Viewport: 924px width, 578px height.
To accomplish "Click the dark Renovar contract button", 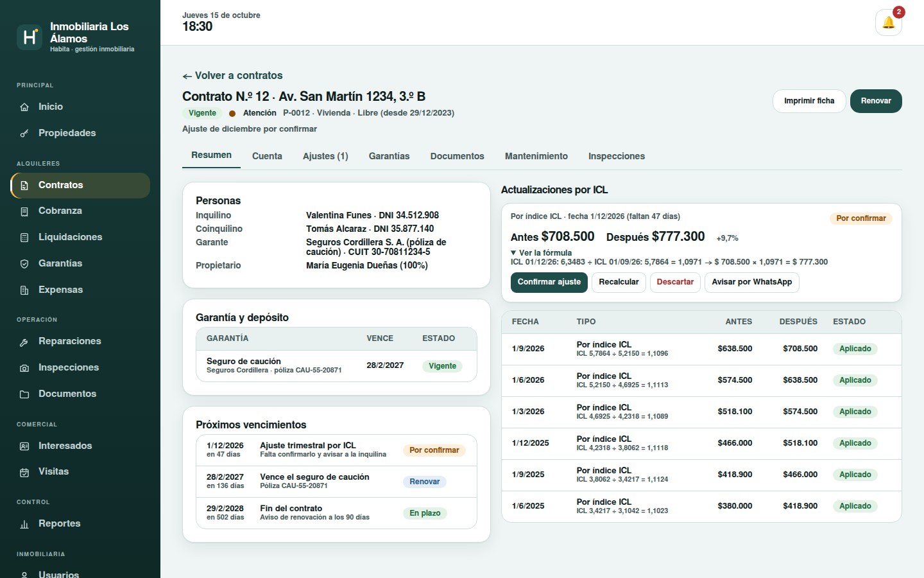I will coord(876,101).
